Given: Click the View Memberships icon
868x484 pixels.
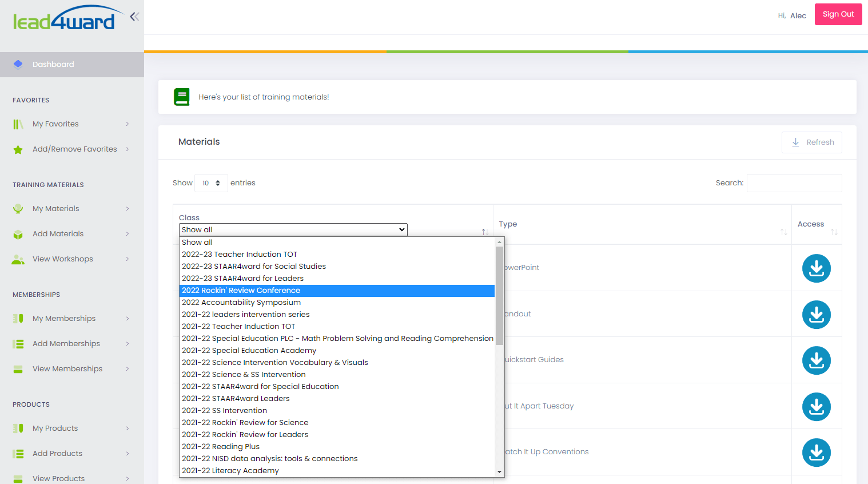Looking at the screenshot, I should tap(18, 369).
